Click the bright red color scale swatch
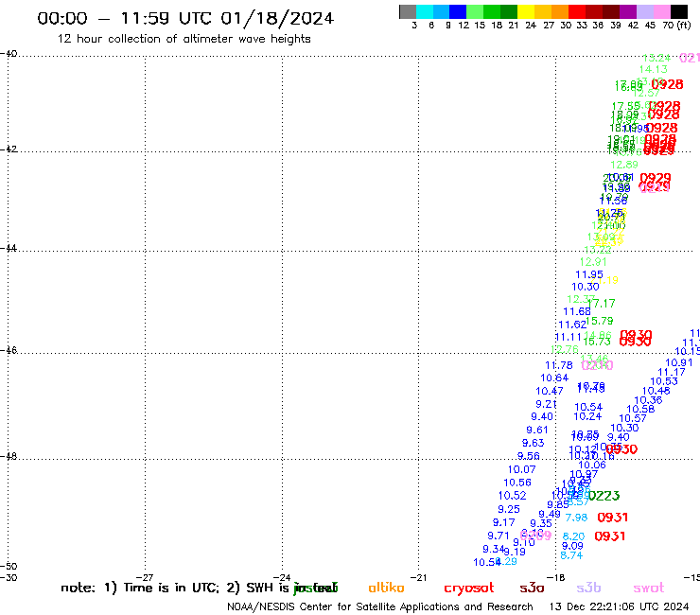Screen dimensions: 700x615 [x=577, y=11]
